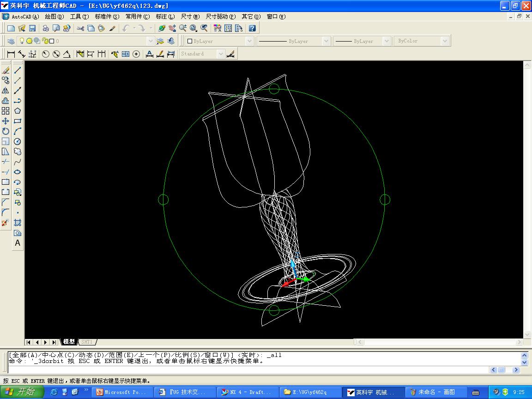532x399 pixels.
Task: Click the command line input field
Action: tap(249, 369)
